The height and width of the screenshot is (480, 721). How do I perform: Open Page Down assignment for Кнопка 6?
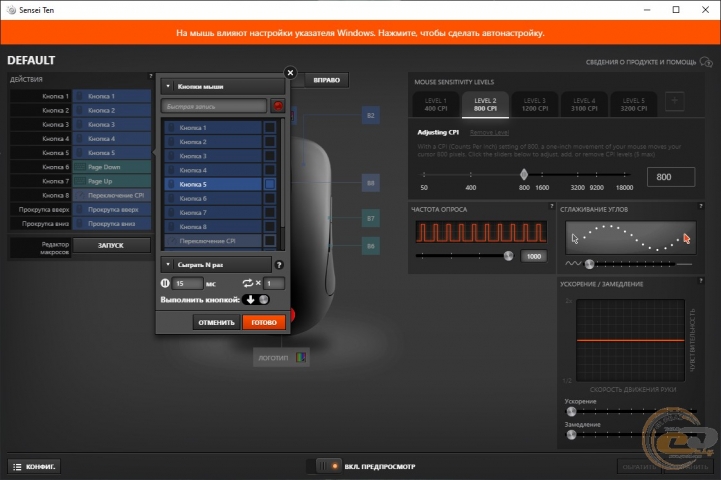(x=112, y=167)
